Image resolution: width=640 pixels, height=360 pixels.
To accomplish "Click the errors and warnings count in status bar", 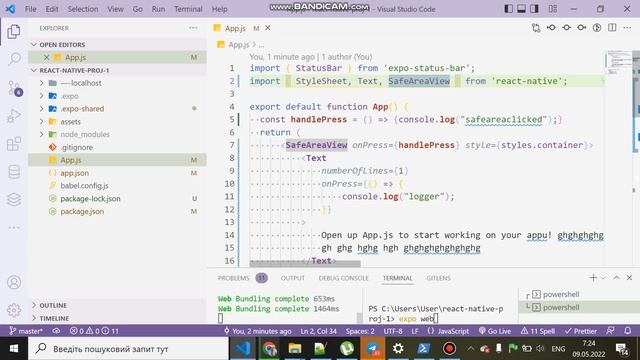I will [x=94, y=331].
